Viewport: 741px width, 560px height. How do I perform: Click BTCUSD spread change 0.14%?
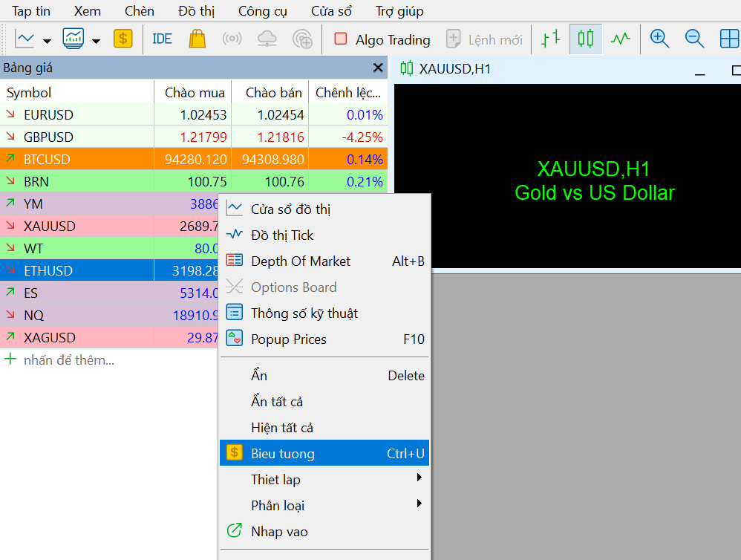(x=365, y=159)
